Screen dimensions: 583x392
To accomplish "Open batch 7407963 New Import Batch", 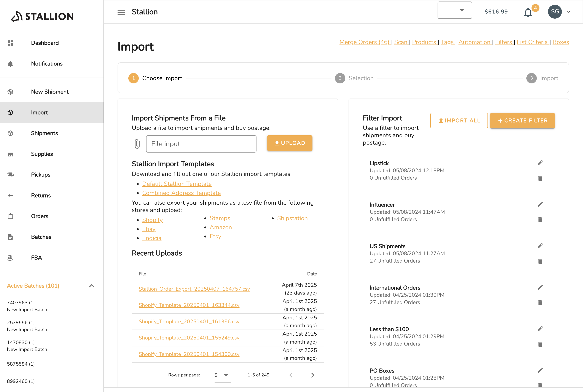I will click(x=27, y=306).
